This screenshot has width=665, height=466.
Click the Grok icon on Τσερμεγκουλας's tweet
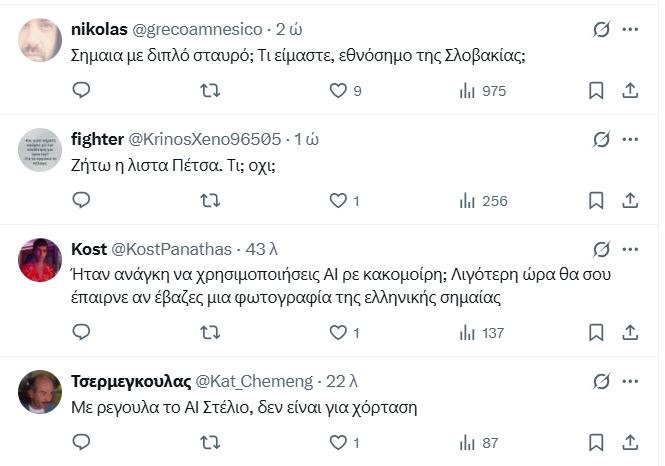point(601,381)
